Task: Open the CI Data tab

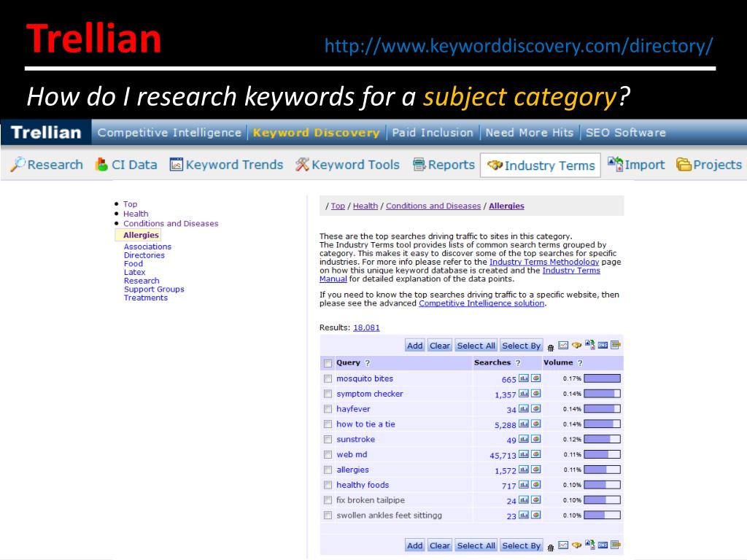Action: click(x=126, y=165)
